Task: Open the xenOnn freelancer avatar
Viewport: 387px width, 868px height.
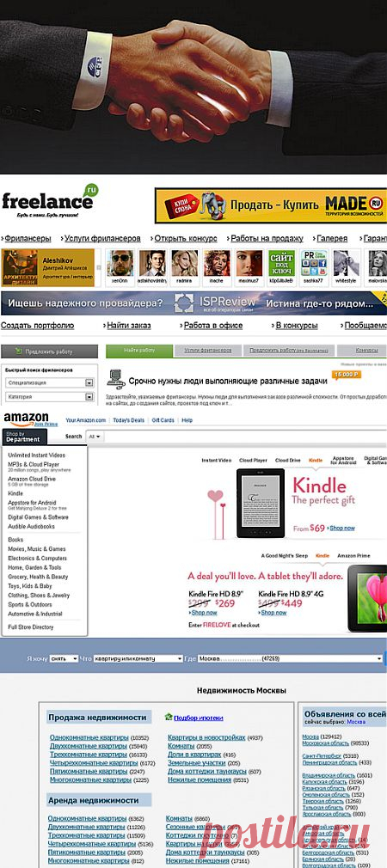Action: (x=120, y=264)
